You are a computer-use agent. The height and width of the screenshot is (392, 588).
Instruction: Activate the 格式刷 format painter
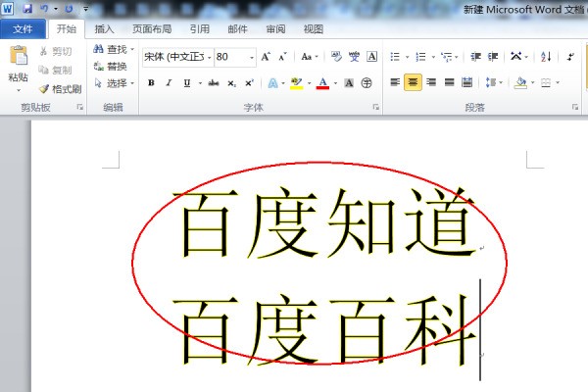(x=61, y=89)
